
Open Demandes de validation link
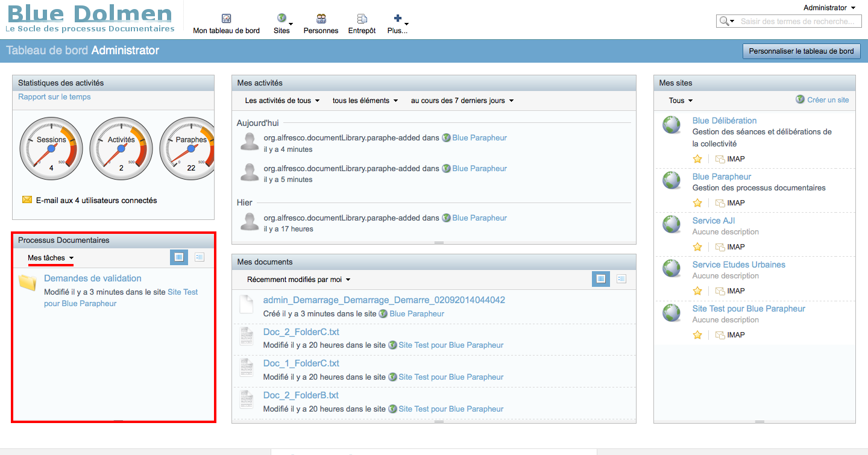pos(93,278)
